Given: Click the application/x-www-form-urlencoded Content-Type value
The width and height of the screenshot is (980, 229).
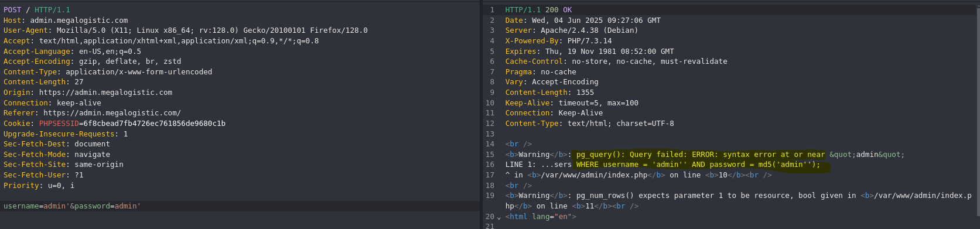Looking at the screenshot, I should [139, 72].
